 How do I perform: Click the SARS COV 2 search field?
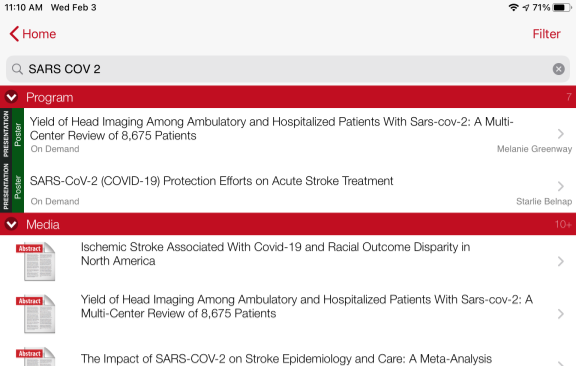[288, 69]
